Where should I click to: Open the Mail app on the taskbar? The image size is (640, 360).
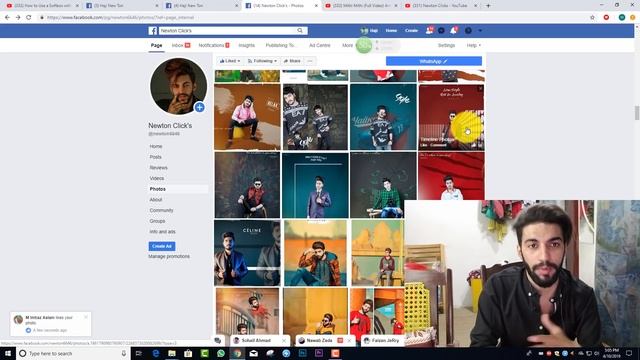tap(253, 353)
